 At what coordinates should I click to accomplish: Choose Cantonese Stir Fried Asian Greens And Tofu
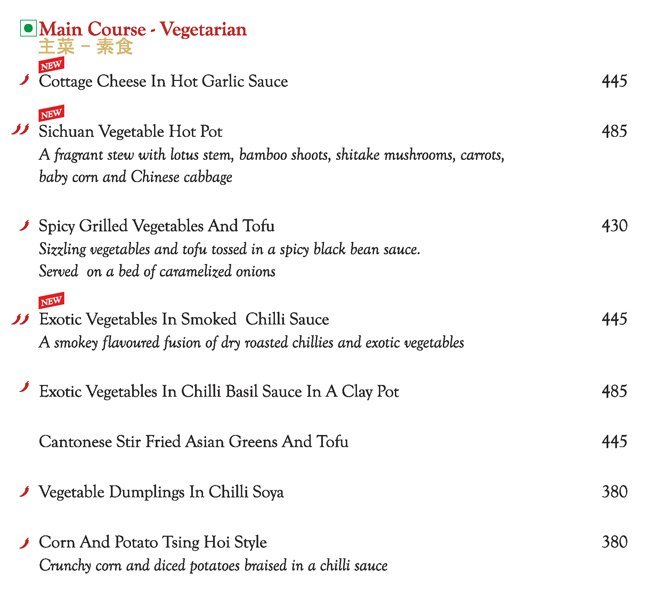click(193, 442)
